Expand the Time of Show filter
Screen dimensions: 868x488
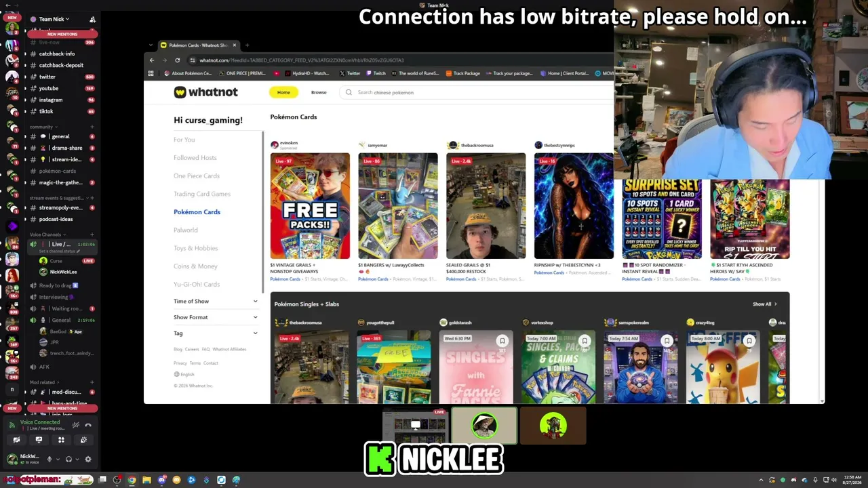216,302
